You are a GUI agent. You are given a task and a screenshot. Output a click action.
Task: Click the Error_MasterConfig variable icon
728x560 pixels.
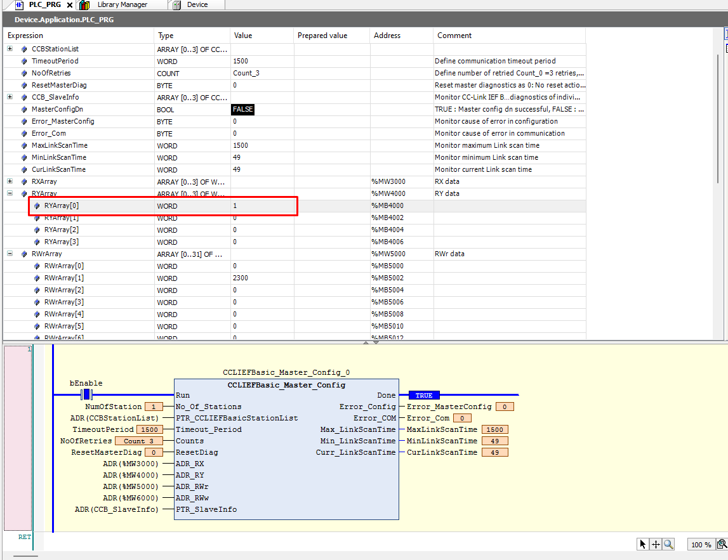point(24,122)
